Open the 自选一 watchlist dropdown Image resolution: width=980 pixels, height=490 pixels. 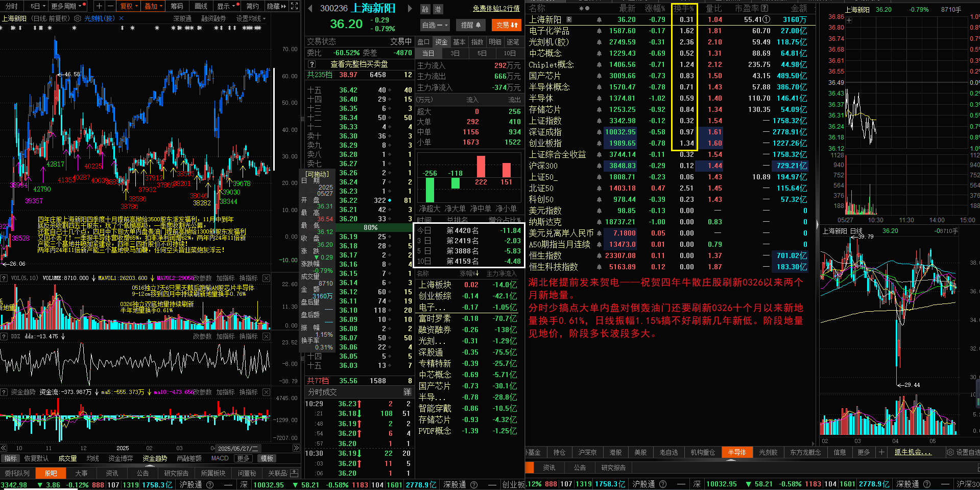435,25
